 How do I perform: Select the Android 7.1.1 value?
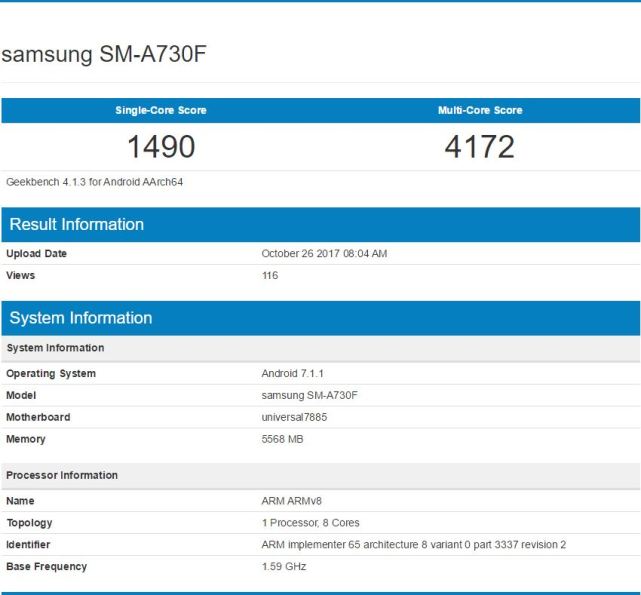point(294,374)
